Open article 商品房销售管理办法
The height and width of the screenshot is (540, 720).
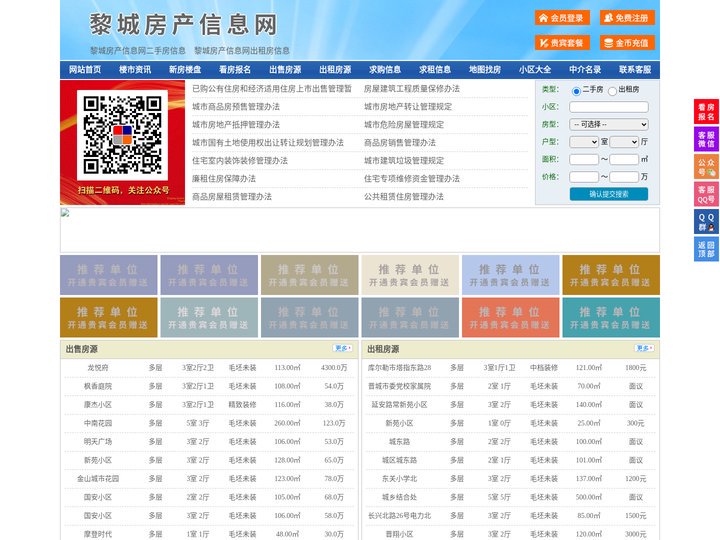400,143
